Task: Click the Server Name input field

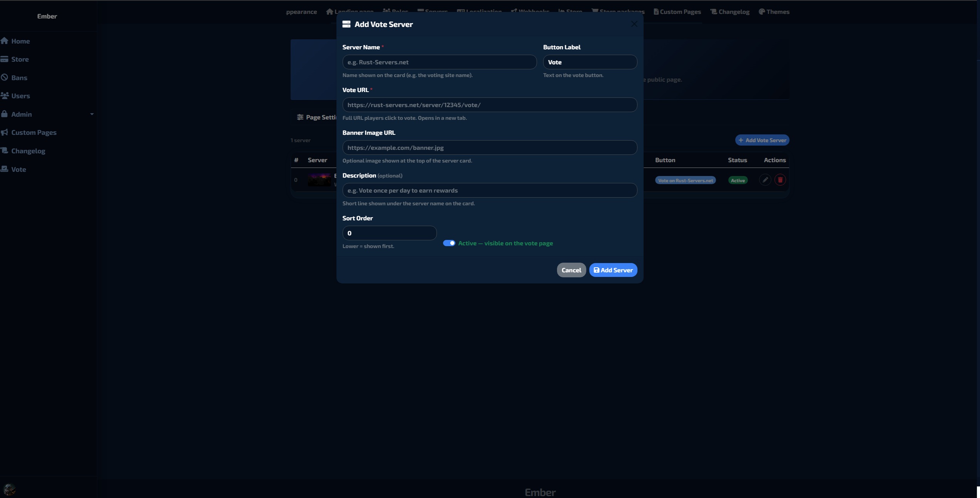Action: pyautogui.click(x=439, y=62)
